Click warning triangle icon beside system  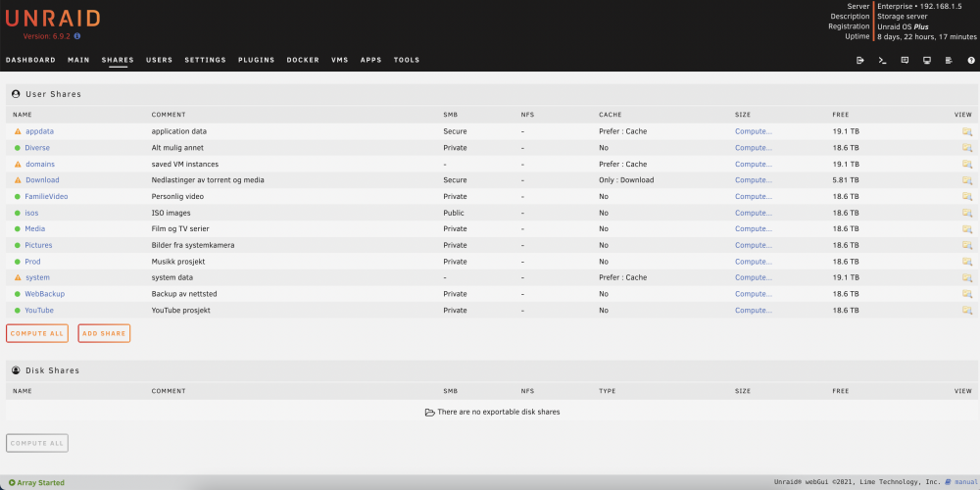18,277
